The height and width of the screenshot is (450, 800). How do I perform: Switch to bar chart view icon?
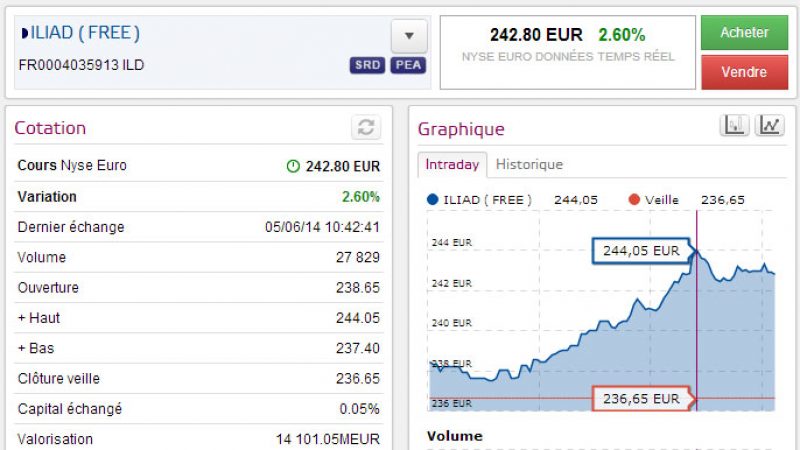pyautogui.click(x=735, y=125)
